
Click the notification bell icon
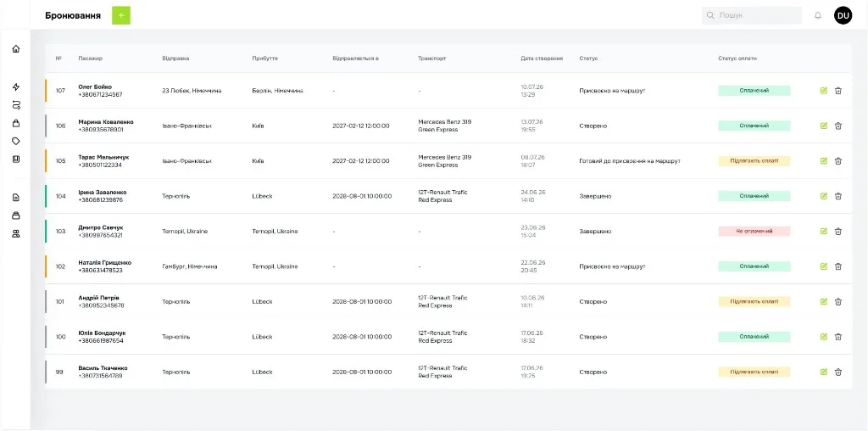[818, 15]
